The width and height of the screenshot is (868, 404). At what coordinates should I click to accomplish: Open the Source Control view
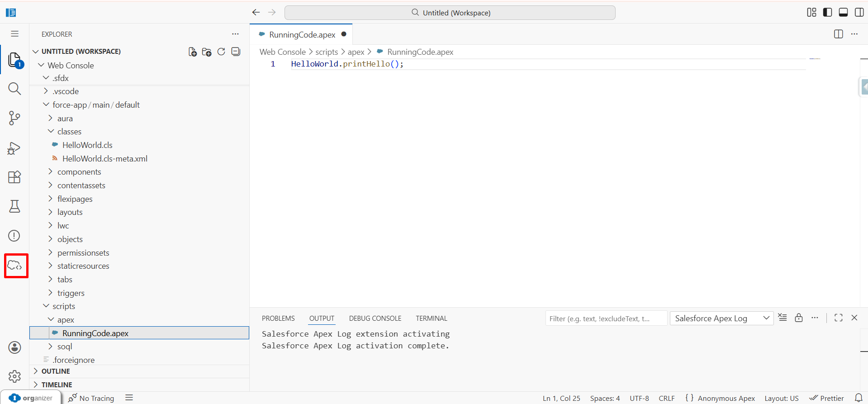(x=14, y=118)
